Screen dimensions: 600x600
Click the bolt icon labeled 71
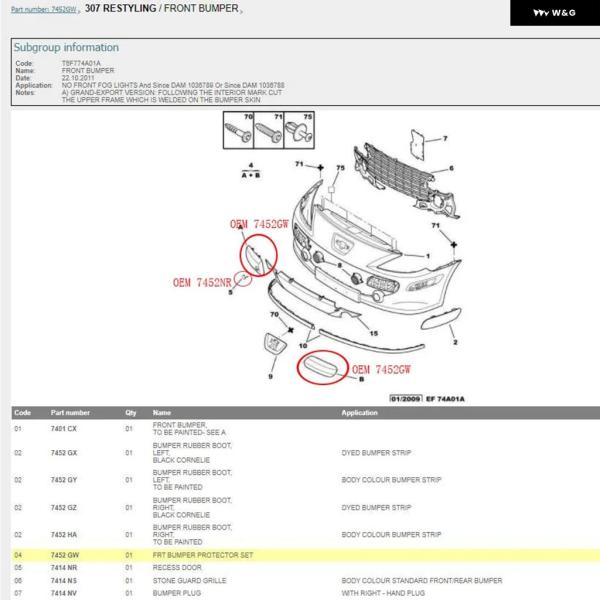tap(270, 133)
